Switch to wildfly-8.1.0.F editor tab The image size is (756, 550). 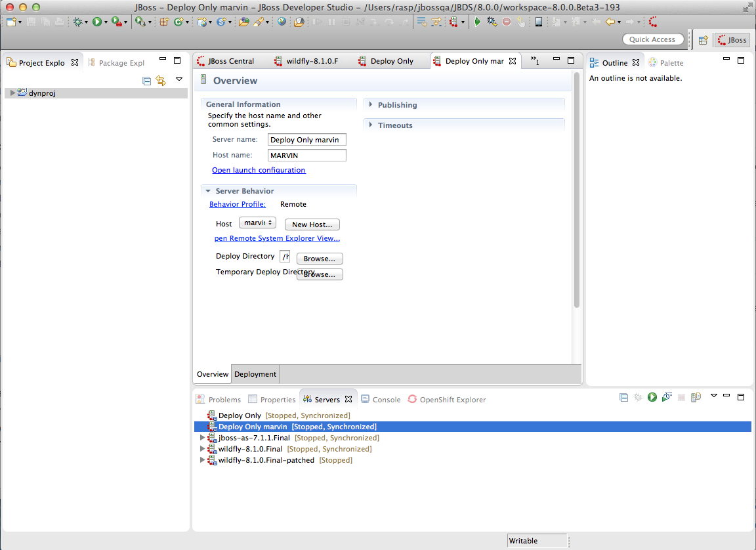click(306, 61)
